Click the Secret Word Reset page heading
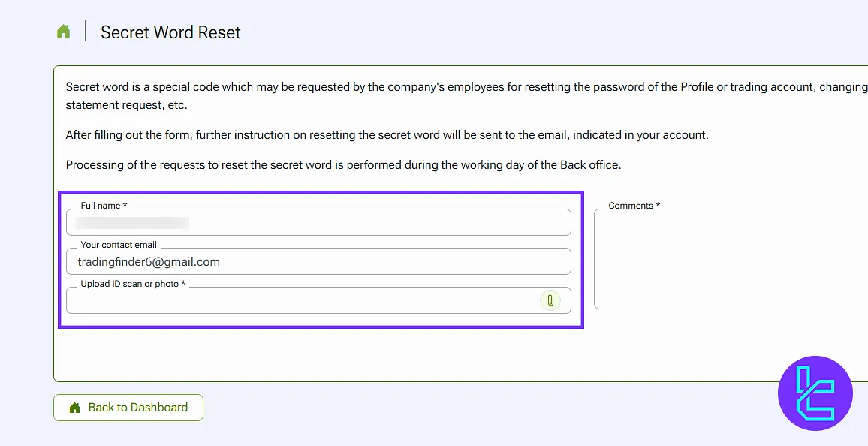This screenshot has width=868, height=446. pyautogui.click(x=170, y=32)
